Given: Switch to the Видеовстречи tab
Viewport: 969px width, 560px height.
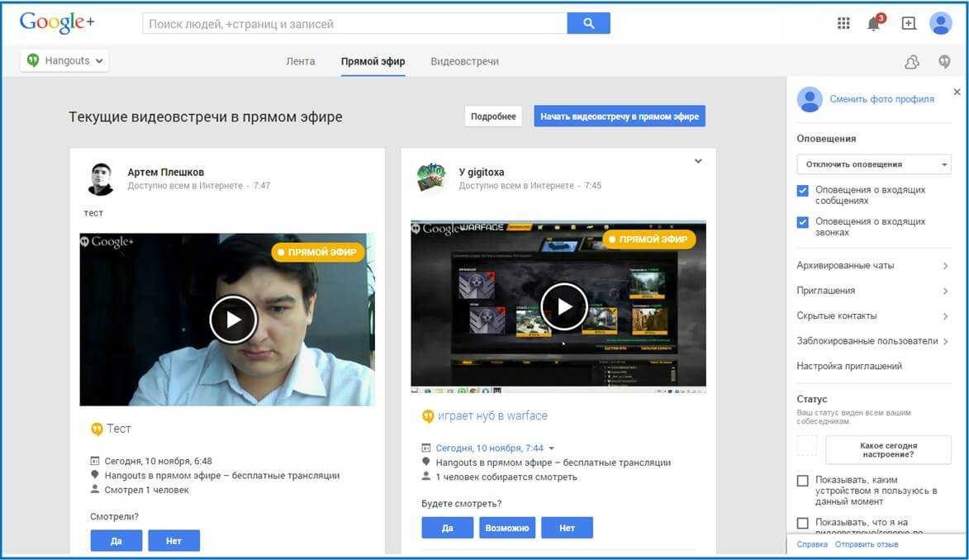Looking at the screenshot, I should (464, 62).
